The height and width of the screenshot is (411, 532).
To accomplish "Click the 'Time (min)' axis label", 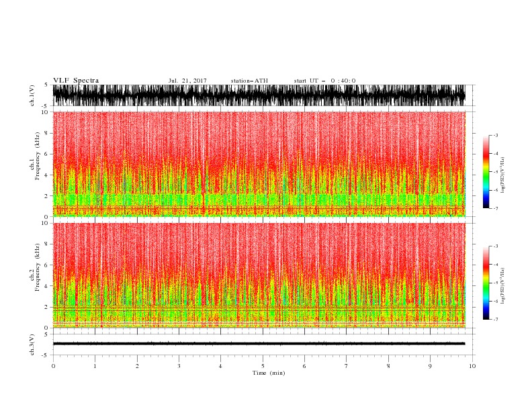I will click(x=269, y=373).
